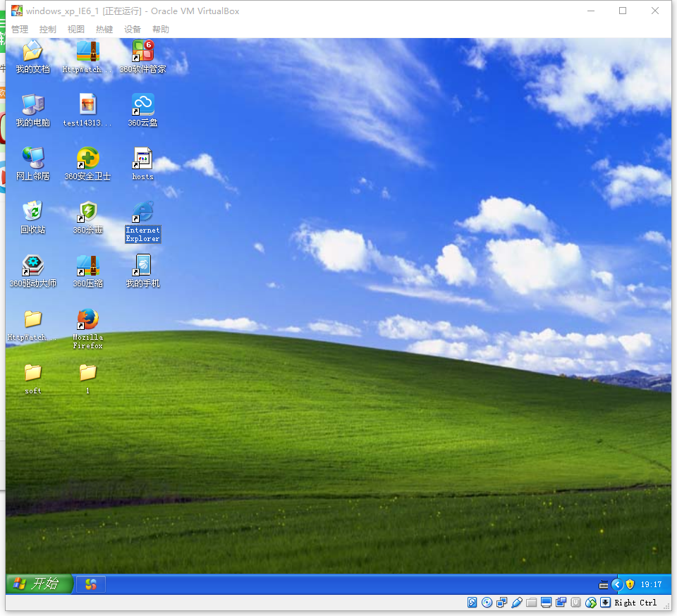Select the 360云盘 cloud drive icon
This screenshot has width=677, height=616.
click(142, 105)
